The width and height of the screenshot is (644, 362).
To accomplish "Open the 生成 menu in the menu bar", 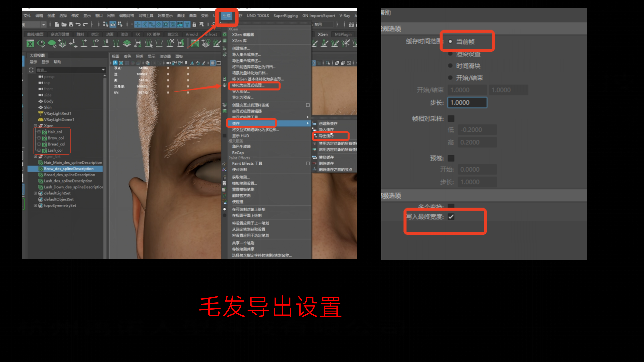I will click(227, 15).
